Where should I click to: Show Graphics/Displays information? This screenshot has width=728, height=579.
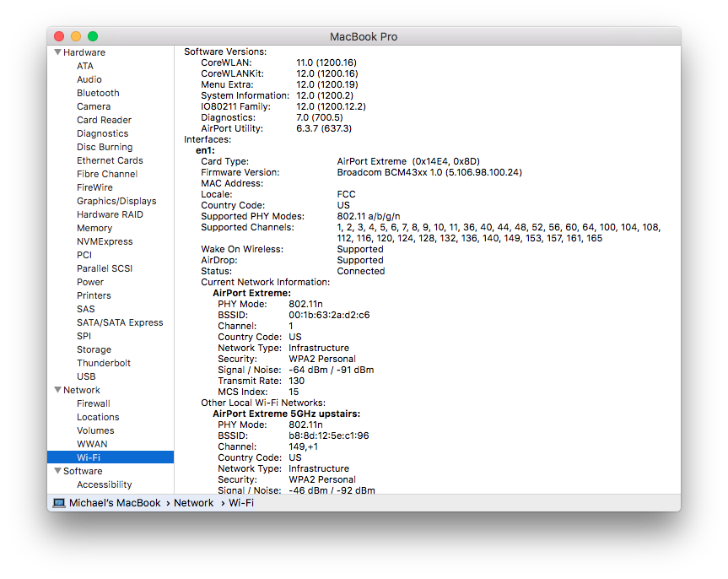click(116, 201)
